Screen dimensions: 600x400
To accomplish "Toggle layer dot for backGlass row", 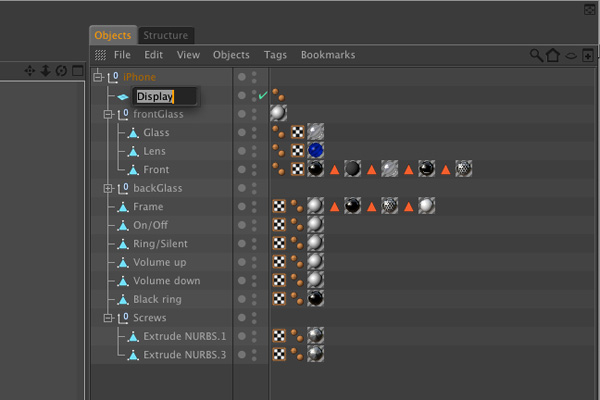I will point(241,188).
